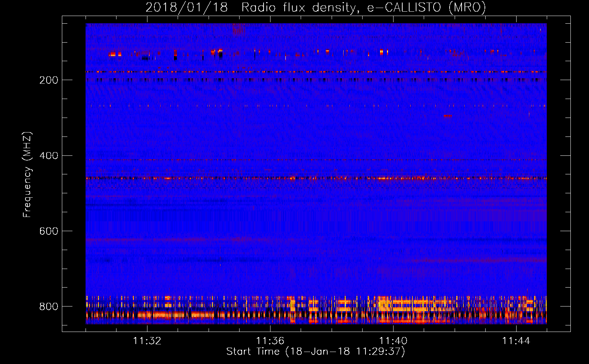Click the 400 frequency tick label
Viewport: 589px width, 364px height.
coord(49,156)
